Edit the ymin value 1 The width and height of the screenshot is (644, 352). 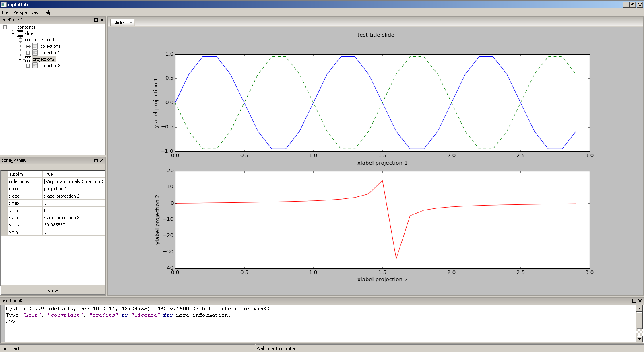74,232
